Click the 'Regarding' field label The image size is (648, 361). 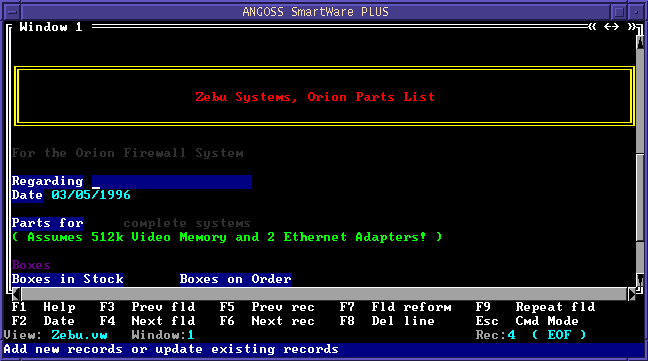[48, 182]
